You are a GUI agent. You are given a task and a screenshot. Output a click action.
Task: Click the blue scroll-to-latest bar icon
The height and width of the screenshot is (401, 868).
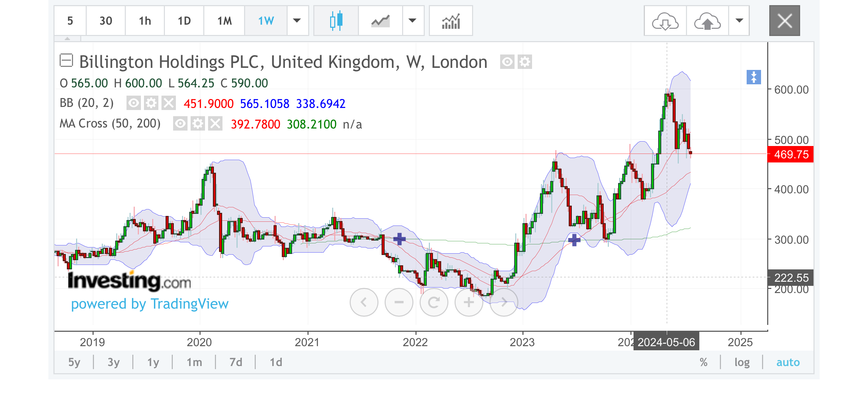754,77
